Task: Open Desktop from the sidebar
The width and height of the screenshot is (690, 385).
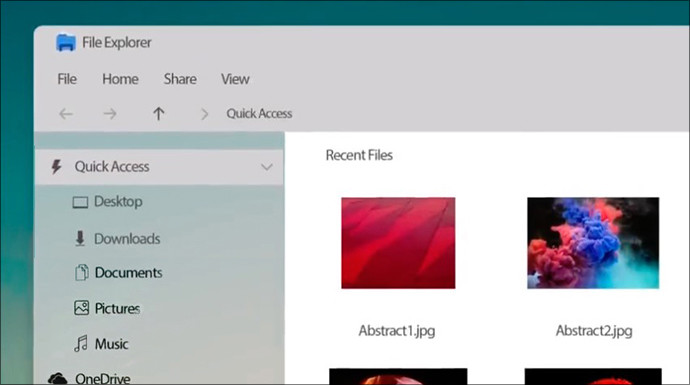Action: pos(118,202)
